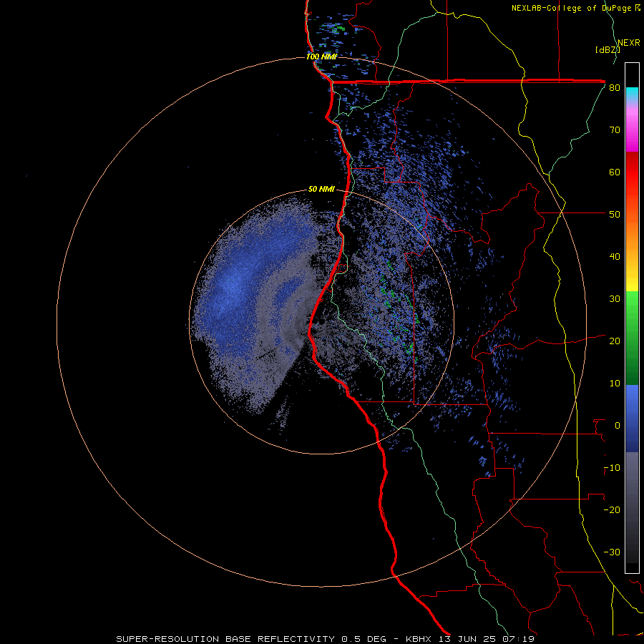
Task: Click the NEXR label above the color scale
Action: (x=629, y=43)
